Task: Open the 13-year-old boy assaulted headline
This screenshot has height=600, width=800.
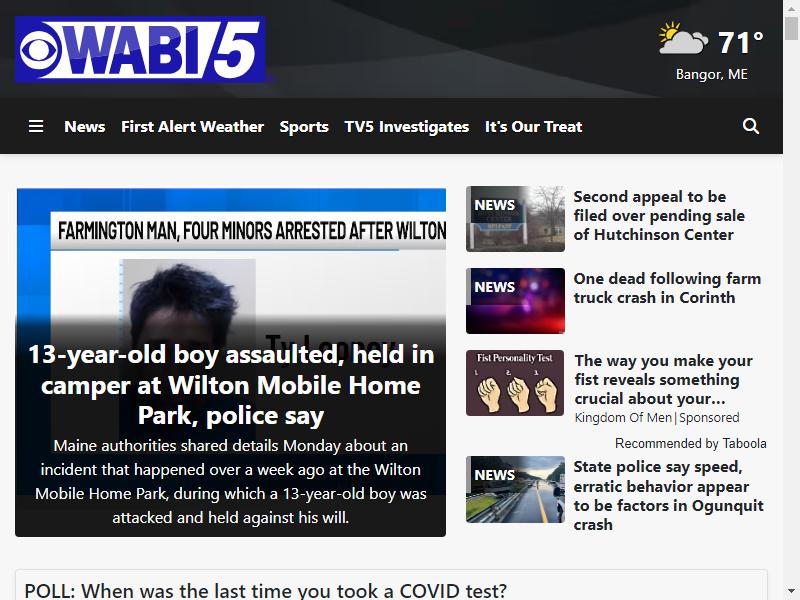Action: click(231, 385)
